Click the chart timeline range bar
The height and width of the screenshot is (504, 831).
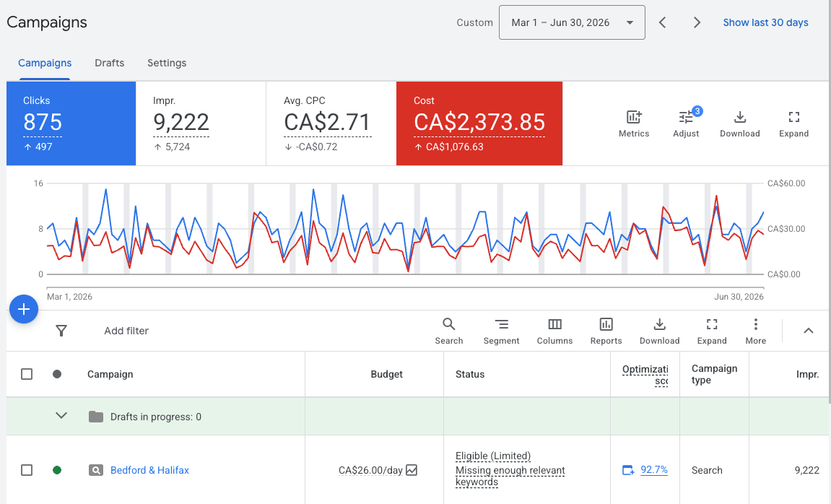[405, 287]
